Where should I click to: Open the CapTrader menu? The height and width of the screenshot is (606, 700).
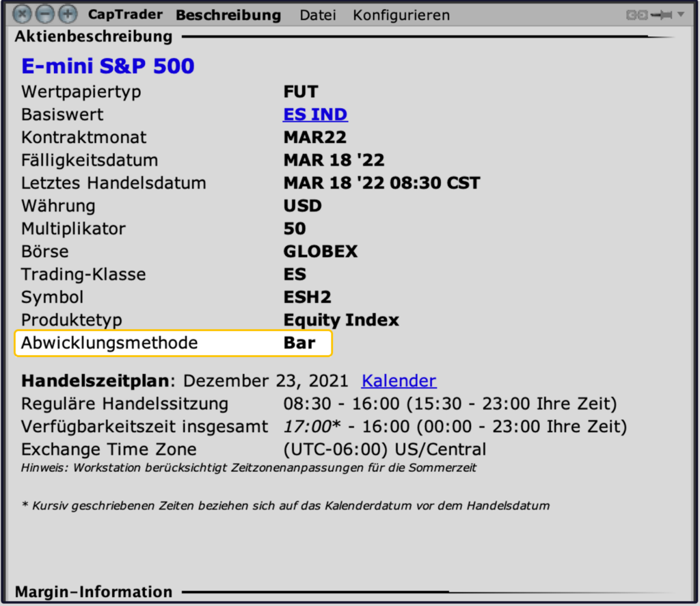tap(125, 14)
